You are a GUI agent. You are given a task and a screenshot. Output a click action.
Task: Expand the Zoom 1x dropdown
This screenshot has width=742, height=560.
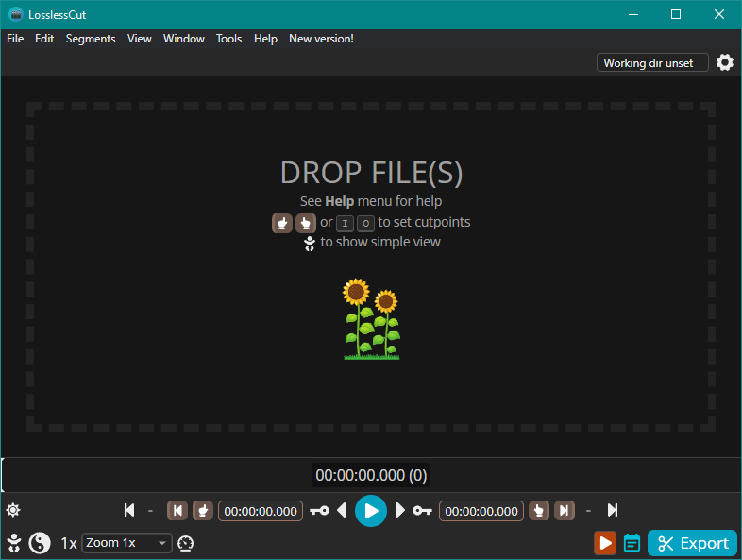(x=126, y=543)
